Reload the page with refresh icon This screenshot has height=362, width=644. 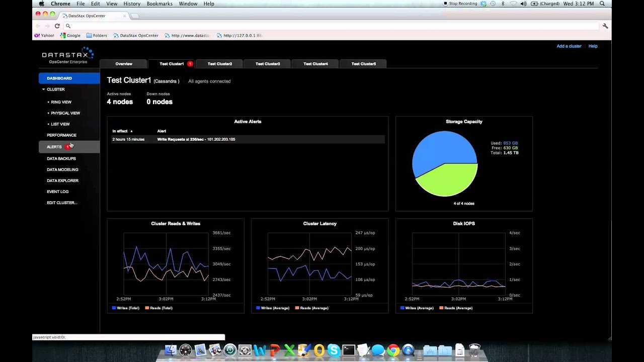tap(57, 26)
